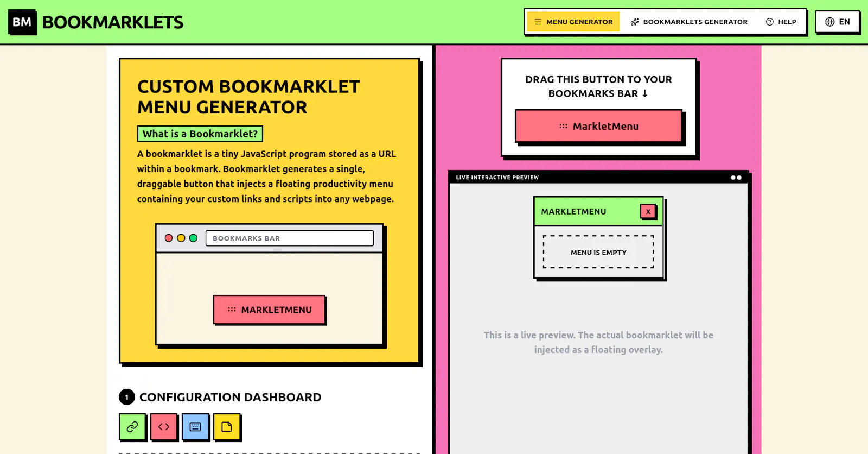Open the Menu Generator tab
This screenshot has height=454, width=868.
[573, 22]
